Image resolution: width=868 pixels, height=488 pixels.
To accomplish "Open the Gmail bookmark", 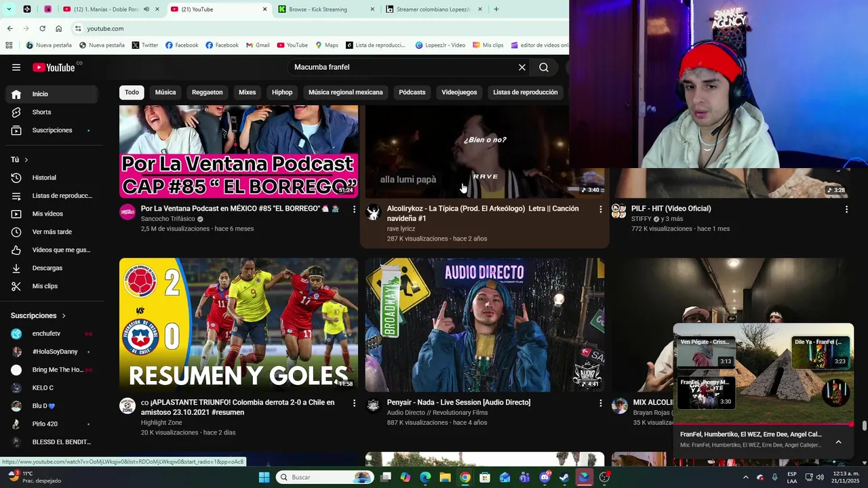I will [x=257, y=45].
